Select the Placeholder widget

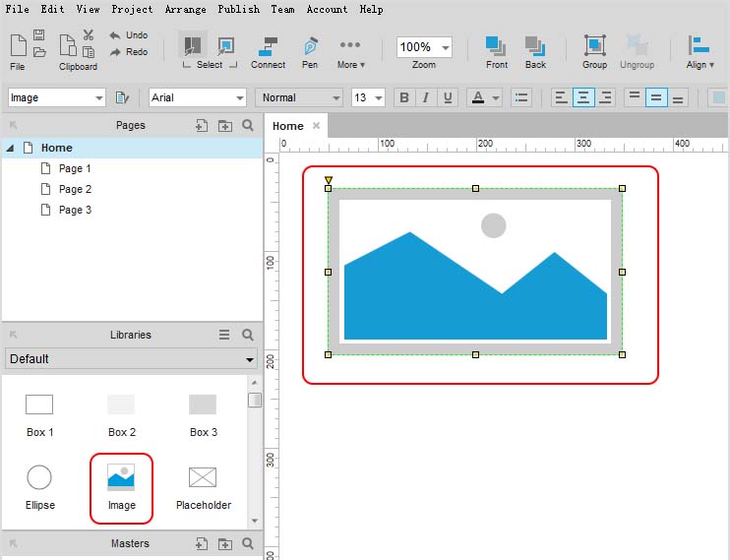click(x=204, y=488)
